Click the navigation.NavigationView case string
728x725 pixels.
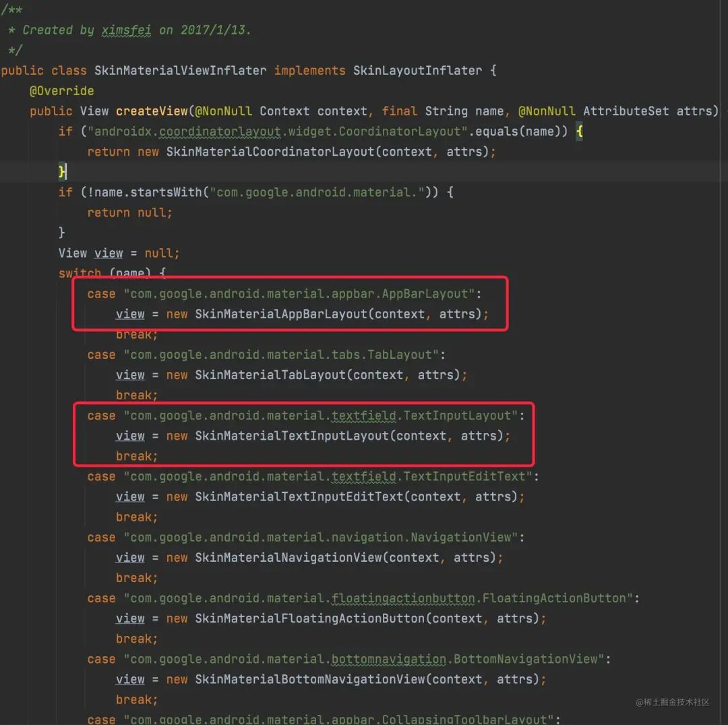tap(321, 538)
